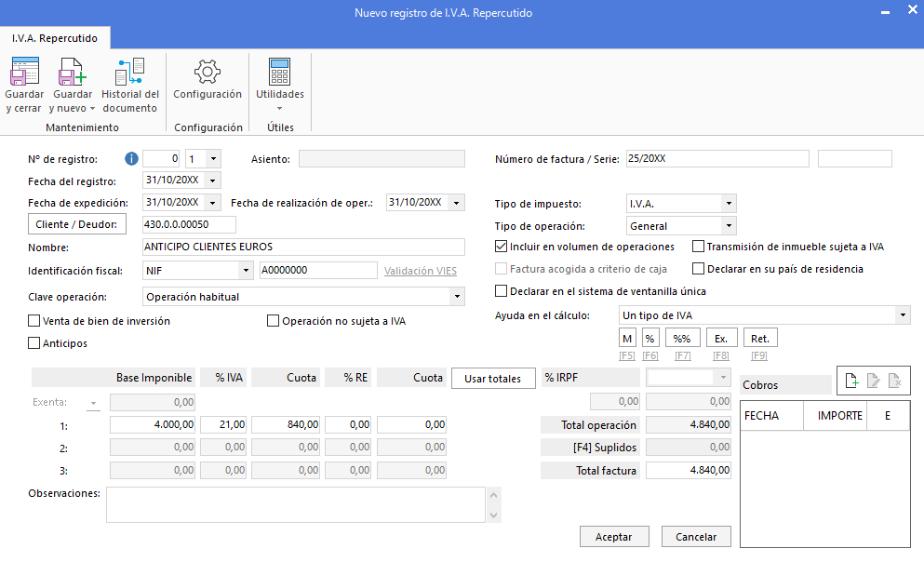Viewport: 924px width, 562px height.
Task: Click the Validación VIES link
Action: pyautogui.click(x=421, y=271)
